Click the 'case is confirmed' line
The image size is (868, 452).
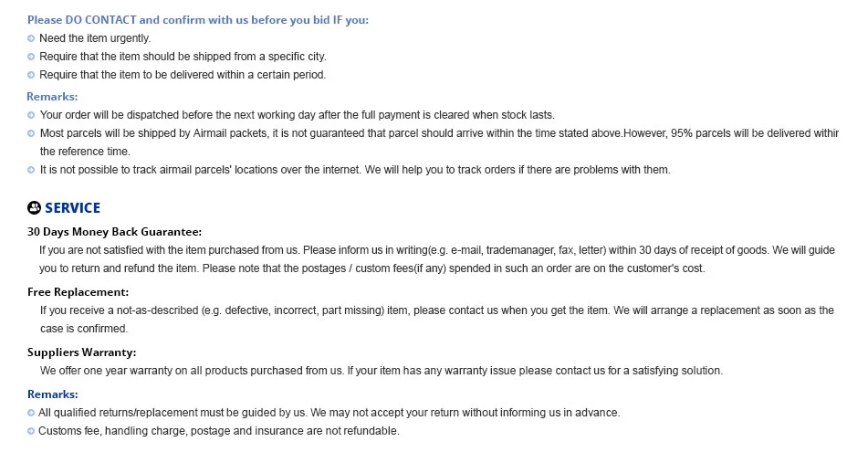(84, 329)
